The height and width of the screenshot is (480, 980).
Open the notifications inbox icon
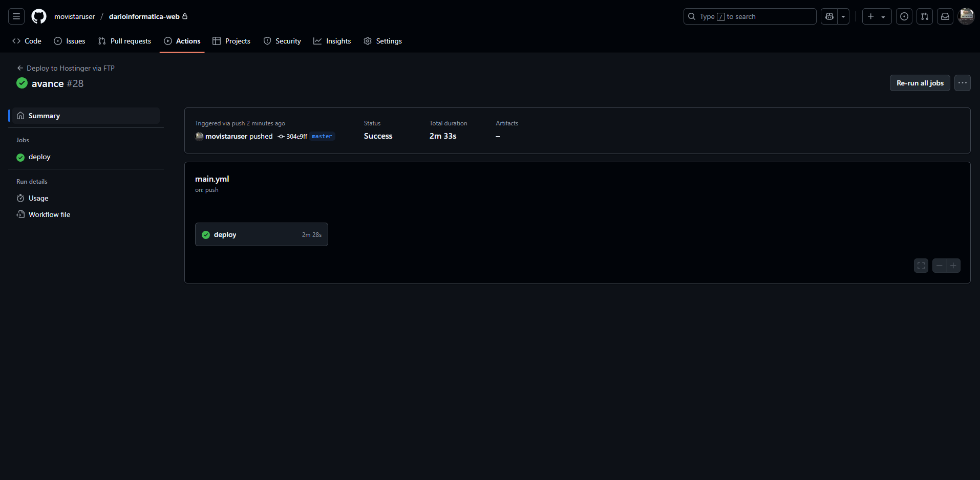[x=945, y=16]
